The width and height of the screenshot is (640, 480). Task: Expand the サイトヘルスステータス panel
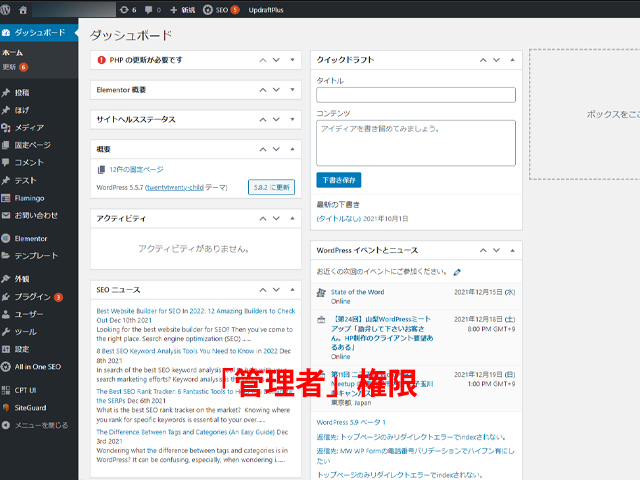pyautogui.click(x=292, y=120)
